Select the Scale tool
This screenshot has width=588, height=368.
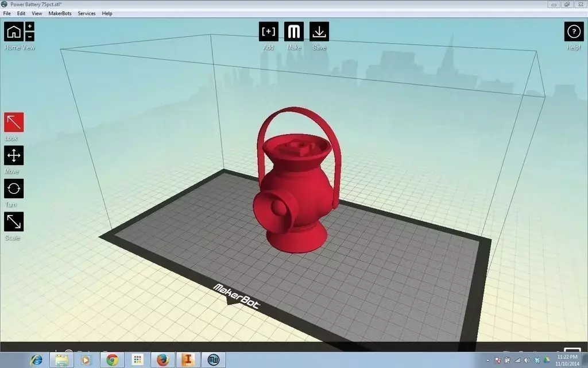click(13, 221)
